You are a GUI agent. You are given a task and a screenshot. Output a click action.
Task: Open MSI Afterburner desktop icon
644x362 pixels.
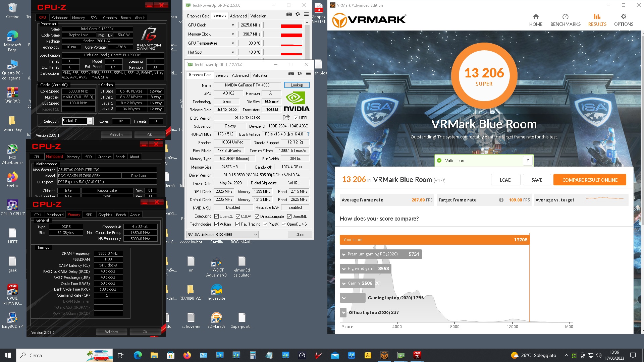point(12,154)
